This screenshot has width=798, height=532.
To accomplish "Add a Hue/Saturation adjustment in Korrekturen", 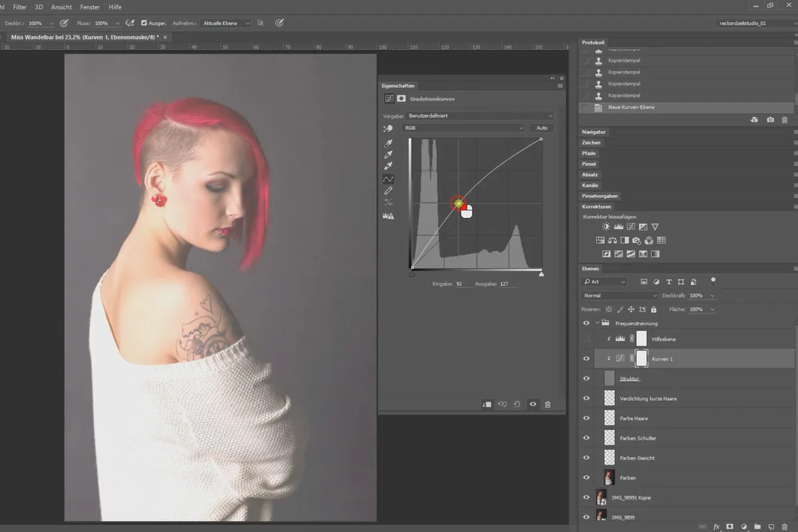I will 600,240.
